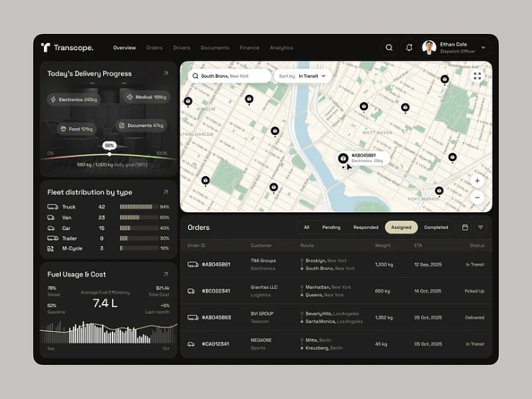Expand Fleet distribution by type arrow
The image size is (532, 399).
point(166,192)
